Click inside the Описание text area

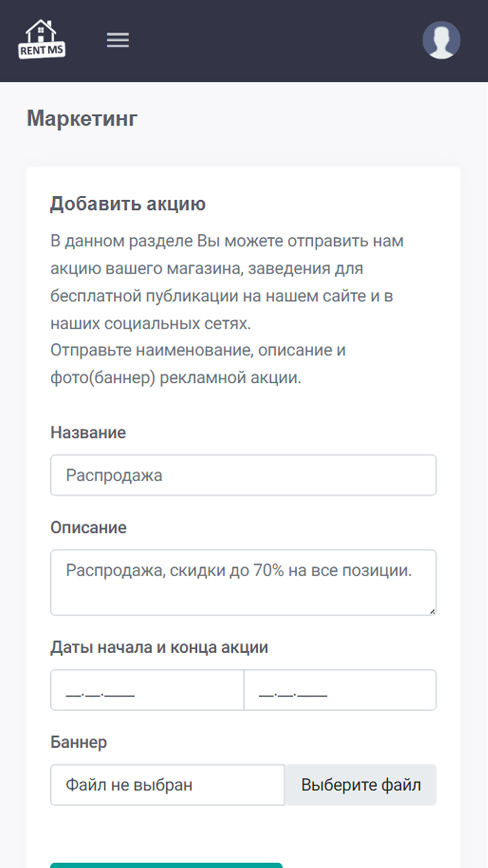point(244,582)
